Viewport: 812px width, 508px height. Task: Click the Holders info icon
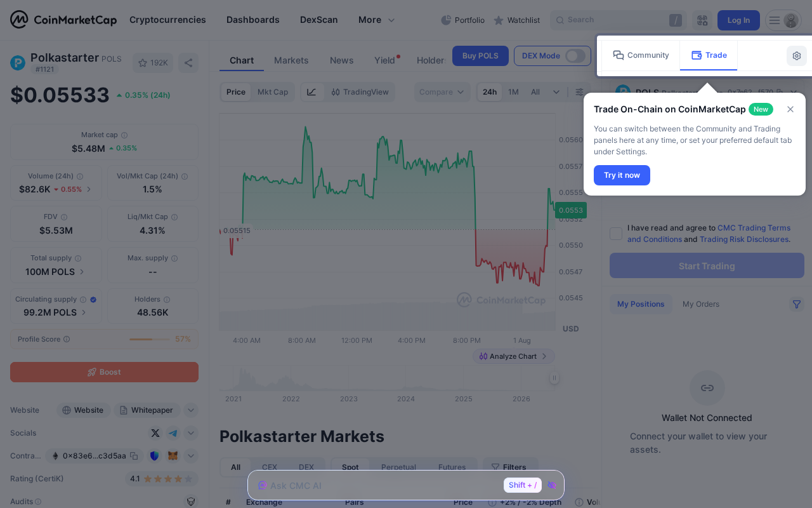[x=167, y=300]
